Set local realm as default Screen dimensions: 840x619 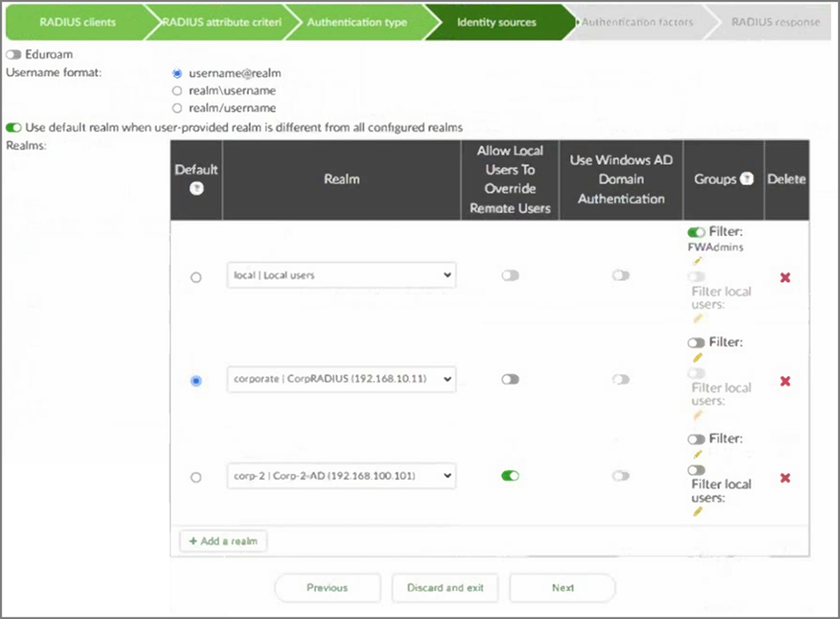(196, 277)
